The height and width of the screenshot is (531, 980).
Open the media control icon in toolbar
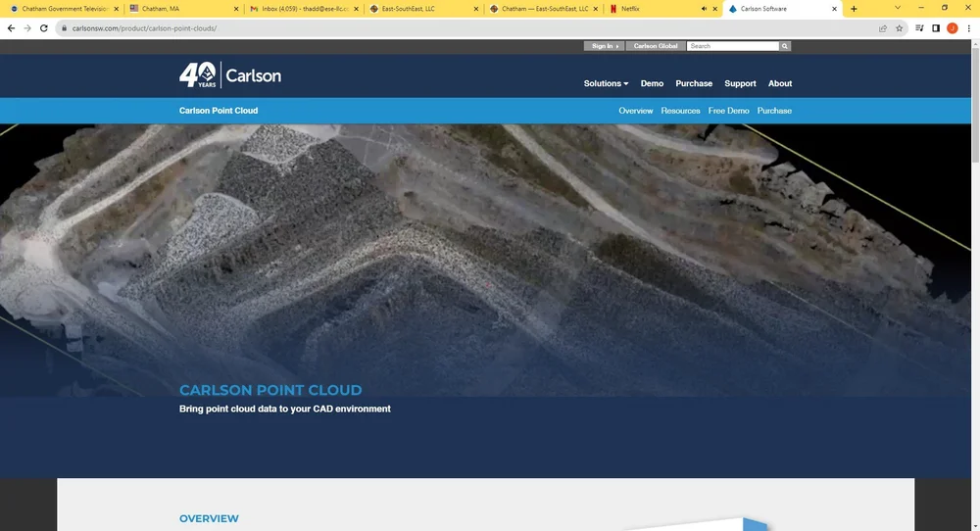pyautogui.click(x=919, y=28)
